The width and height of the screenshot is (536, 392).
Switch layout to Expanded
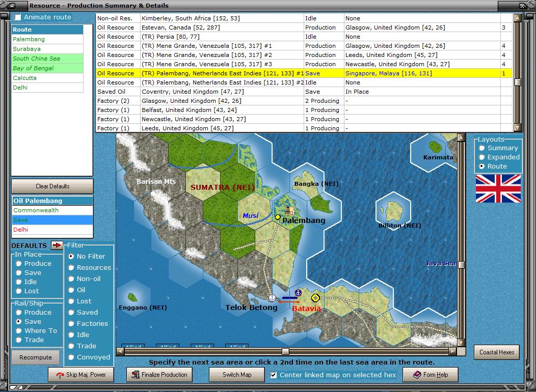481,157
